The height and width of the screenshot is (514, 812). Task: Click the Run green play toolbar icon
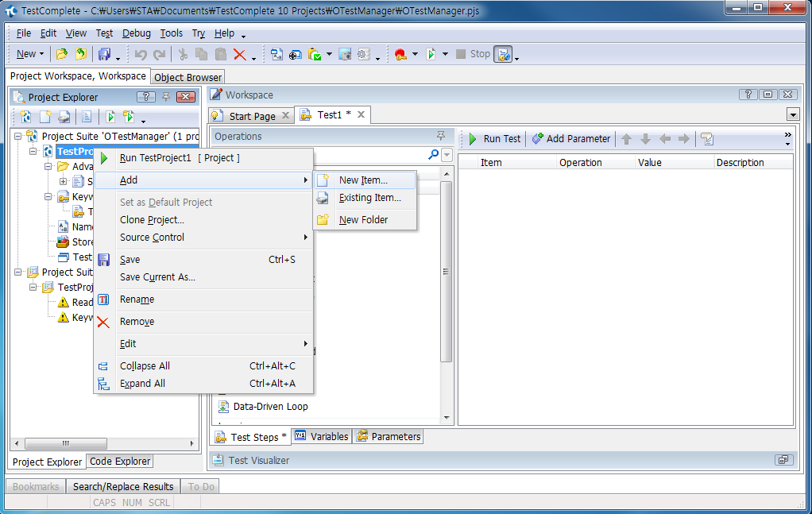click(x=430, y=54)
